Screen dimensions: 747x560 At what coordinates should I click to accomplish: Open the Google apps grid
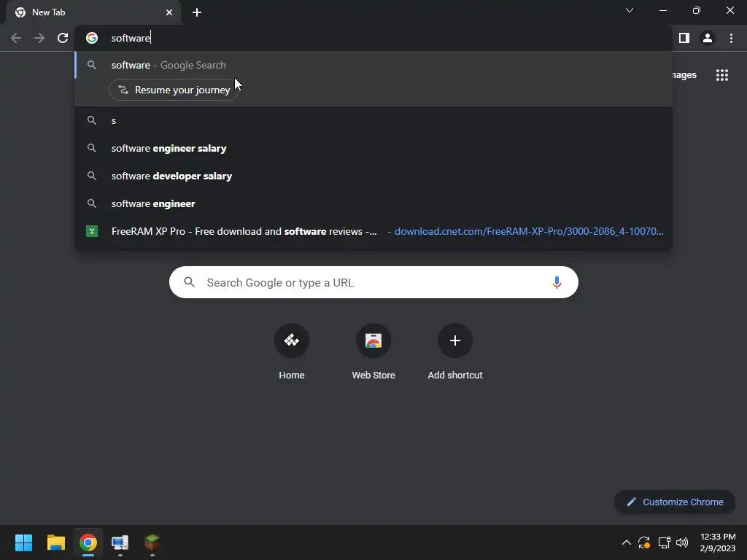(x=722, y=75)
